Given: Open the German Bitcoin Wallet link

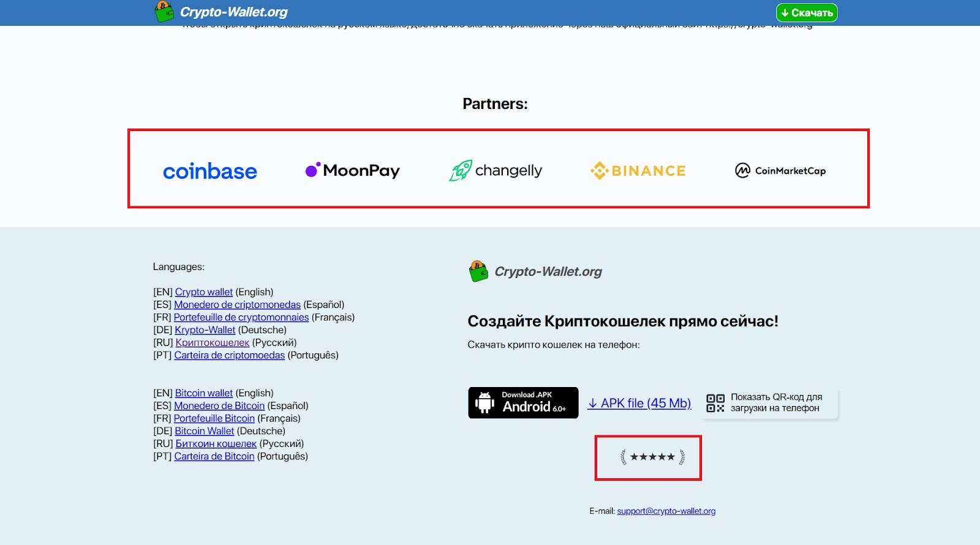Looking at the screenshot, I should click(205, 431).
